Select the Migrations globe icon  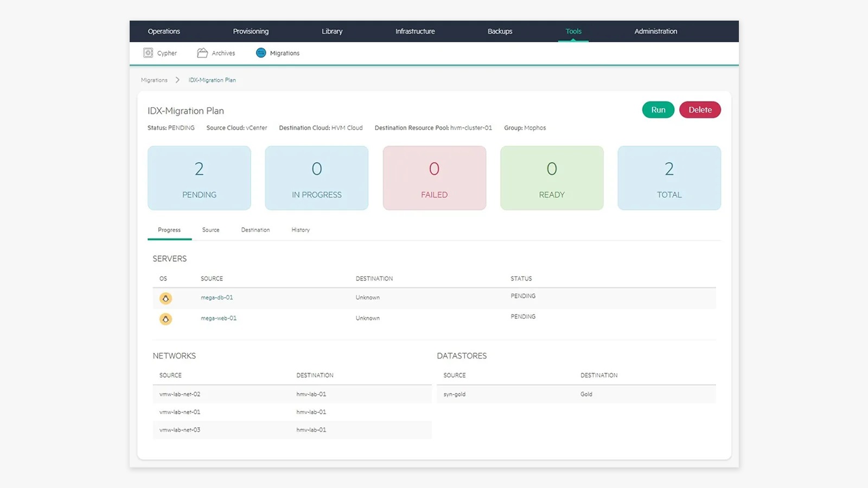(261, 53)
